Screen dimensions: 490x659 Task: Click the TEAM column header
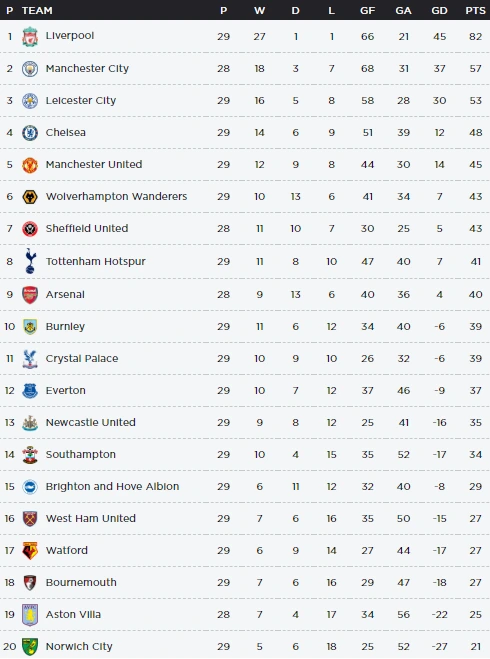(37, 10)
